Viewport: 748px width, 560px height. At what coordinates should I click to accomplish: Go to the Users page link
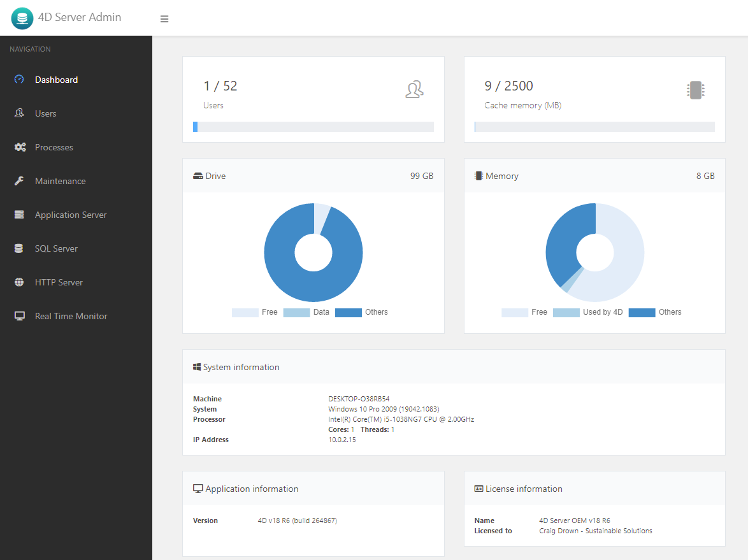[x=46, y=113]
